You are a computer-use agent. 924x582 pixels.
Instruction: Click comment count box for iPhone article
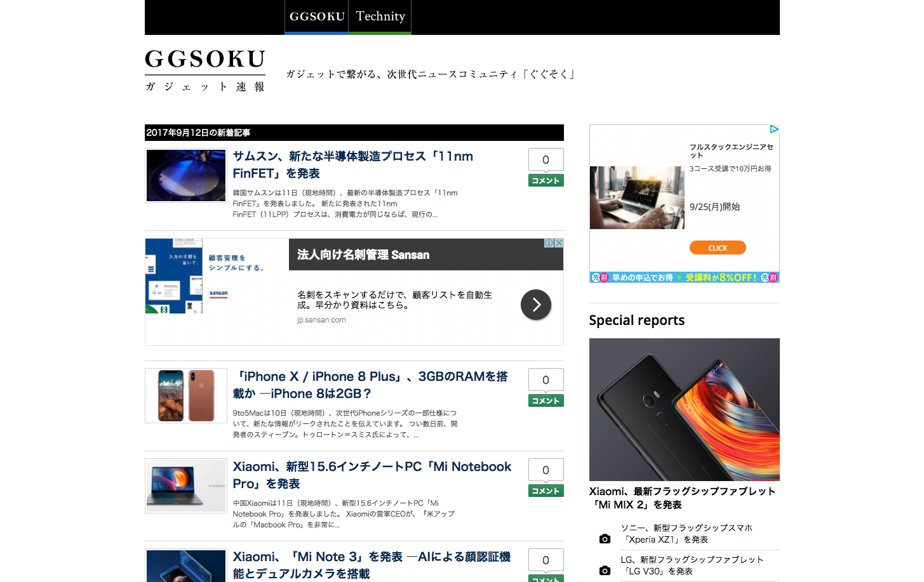546,380
